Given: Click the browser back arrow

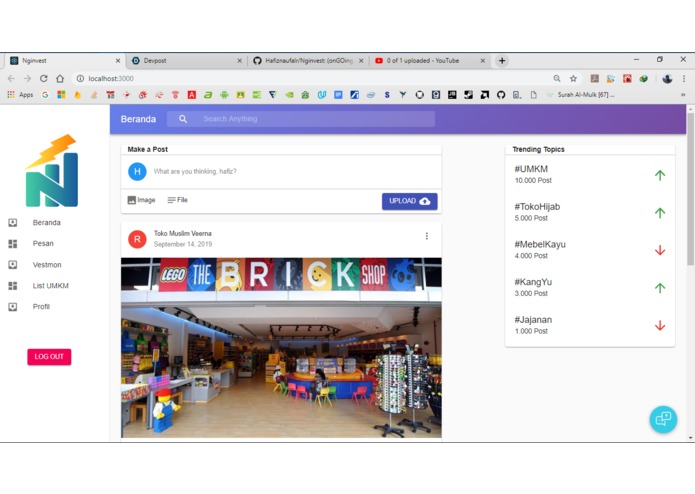Looking at the screenshot, I should pos(11,78).
